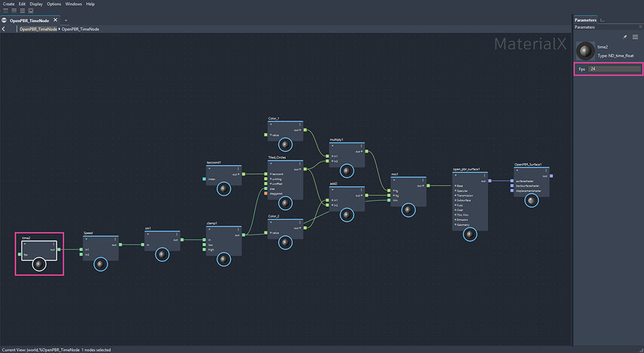This screenshot has width=644, height=353.
Task: Click the Fps value field
Action: (x=614, y=69)
